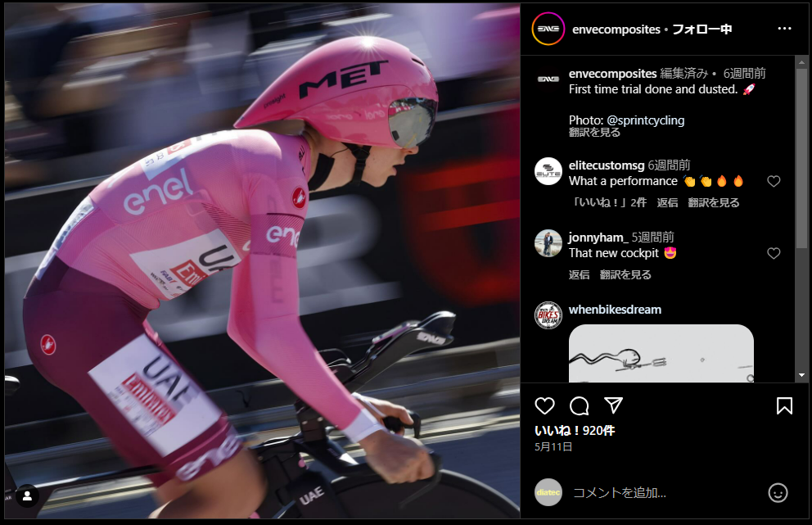Reply to elitecustomsg's comment via 返信
The height and width of the screenshot is (525, 812).
pyautogui.click(x=667, y=202)
